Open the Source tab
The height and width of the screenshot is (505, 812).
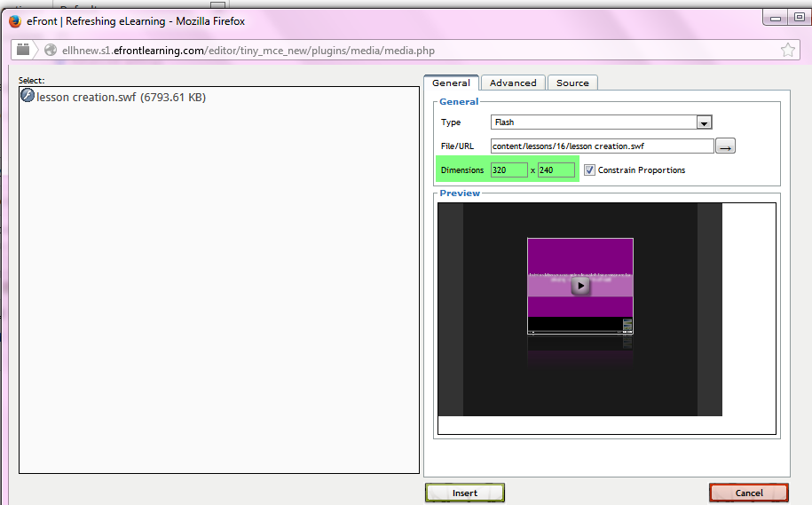click(572, 83)
